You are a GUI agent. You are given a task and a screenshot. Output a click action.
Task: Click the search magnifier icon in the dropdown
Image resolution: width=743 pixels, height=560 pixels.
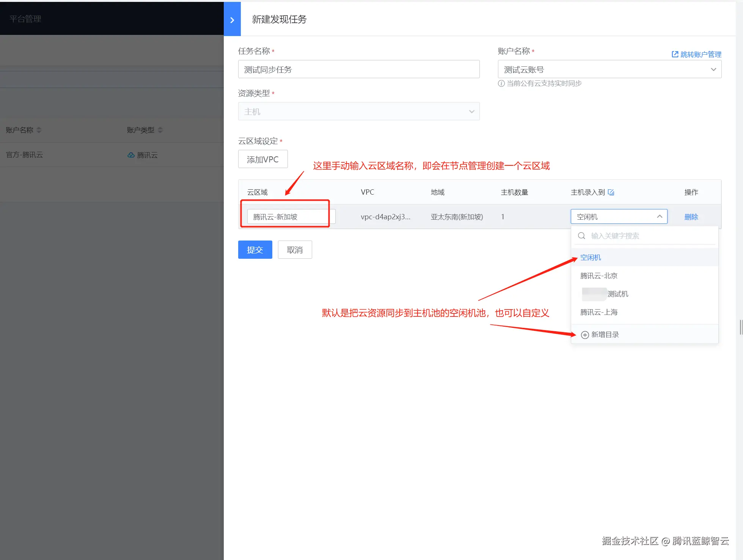click(x=581, y=236)
